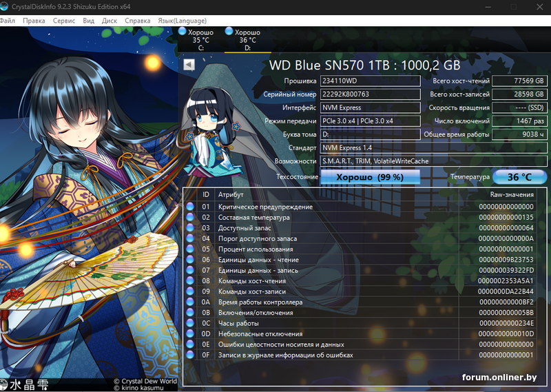This screenshot has height=392, width=551.
Task: Select attribute row Порог доступного запаса
Action: pos(360,238)
